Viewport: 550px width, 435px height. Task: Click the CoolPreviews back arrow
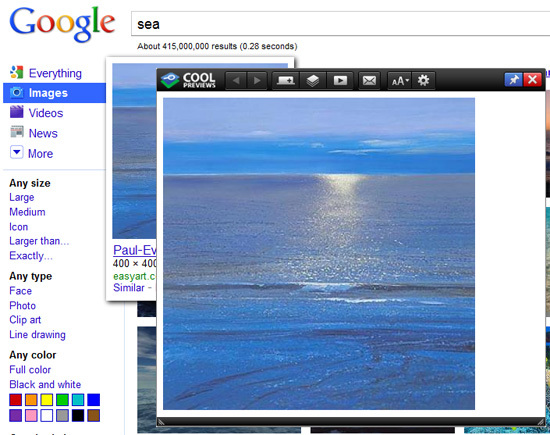click(236, 81)
